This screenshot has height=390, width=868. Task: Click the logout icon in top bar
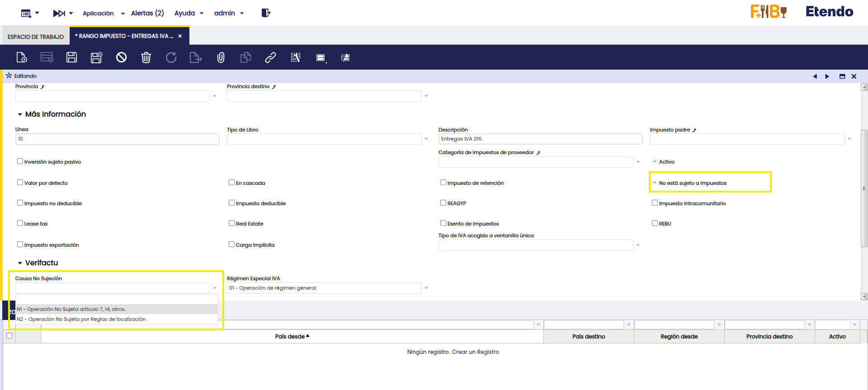tap(266, 13)
